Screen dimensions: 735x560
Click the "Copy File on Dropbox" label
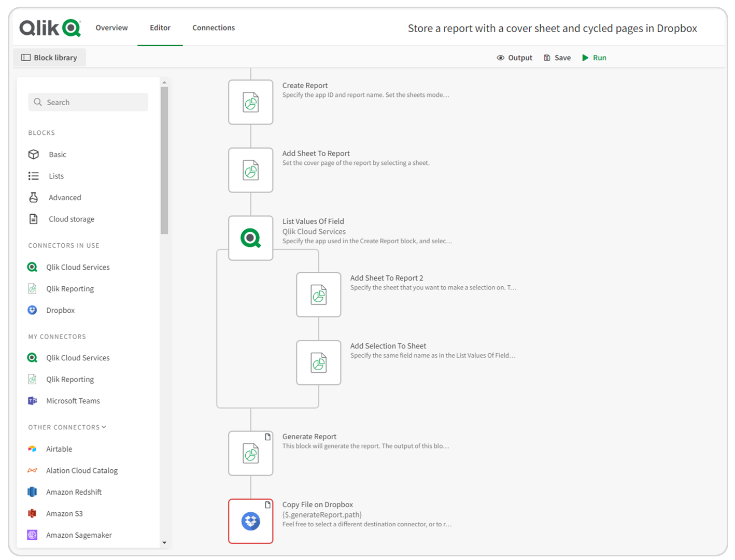coord(318,505)
